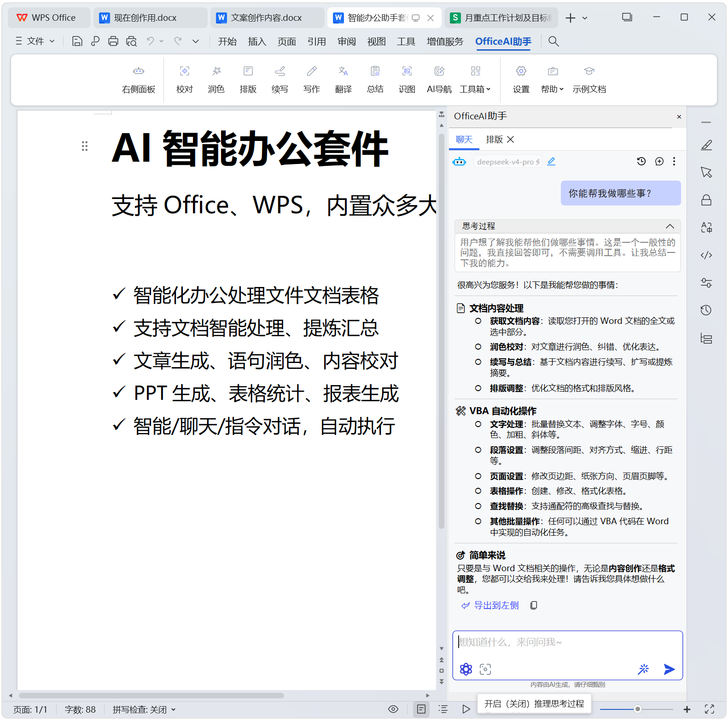Save the document with the save icon
The width and height of the screenshot is (728, 720).
coord(77,41)
